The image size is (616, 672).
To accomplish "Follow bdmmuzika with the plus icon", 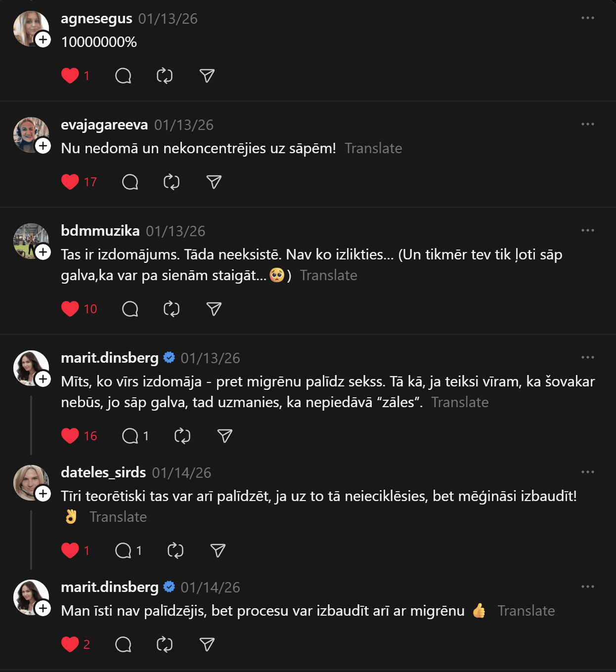I will coord(43,252).
